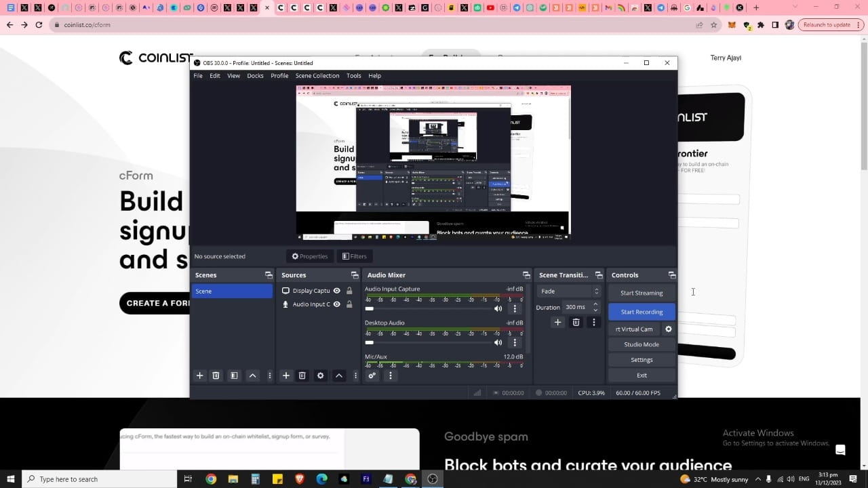Click the OBS preview canvas
Image resolution: width=868 pixels, height=488 pixels.
(x=433, y=163)
